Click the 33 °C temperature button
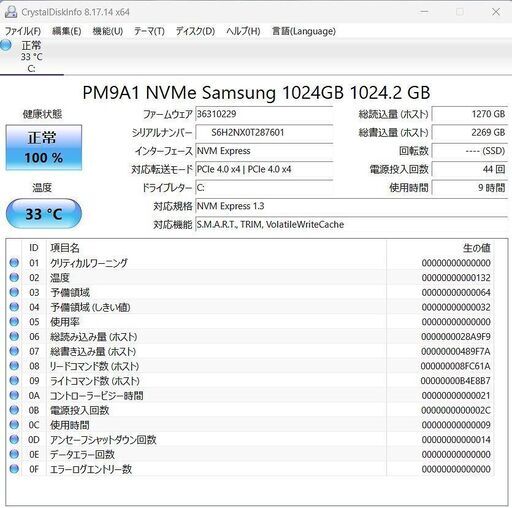512x508 pixels. pos(44,214)
